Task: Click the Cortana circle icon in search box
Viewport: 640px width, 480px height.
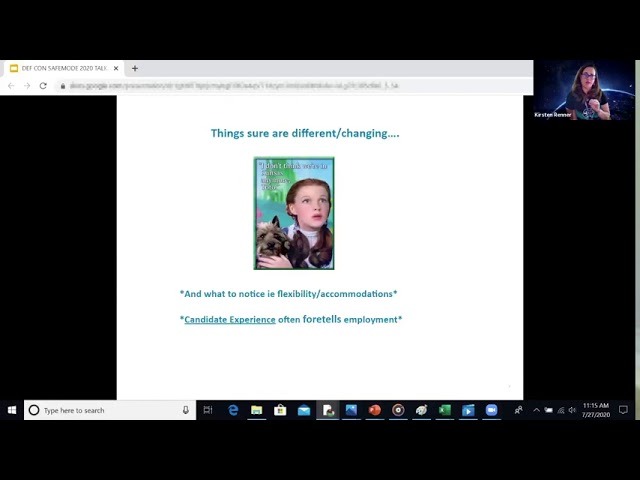Action: (x=34, y=410)
